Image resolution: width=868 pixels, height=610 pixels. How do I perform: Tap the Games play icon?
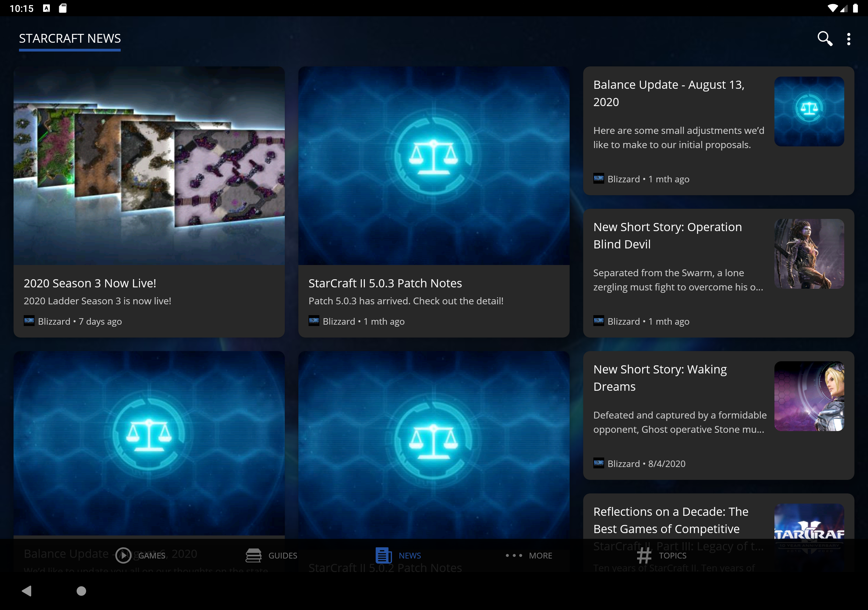123,555
